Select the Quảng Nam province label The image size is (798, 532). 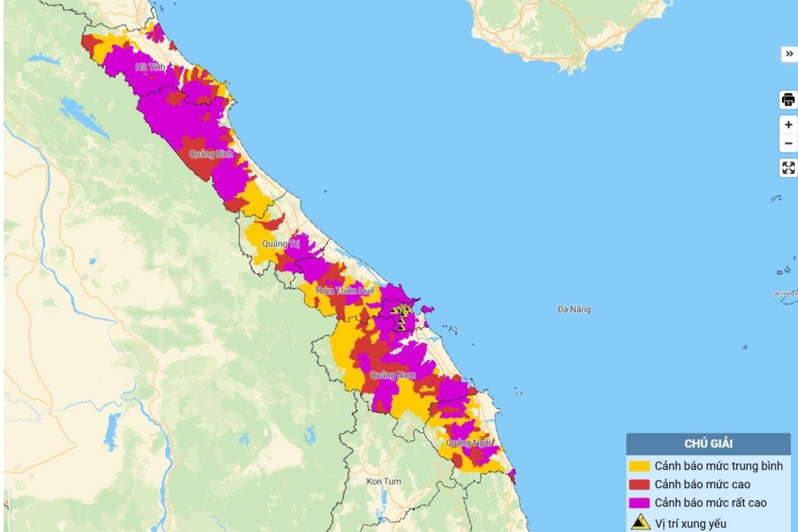tap(393, 375)
